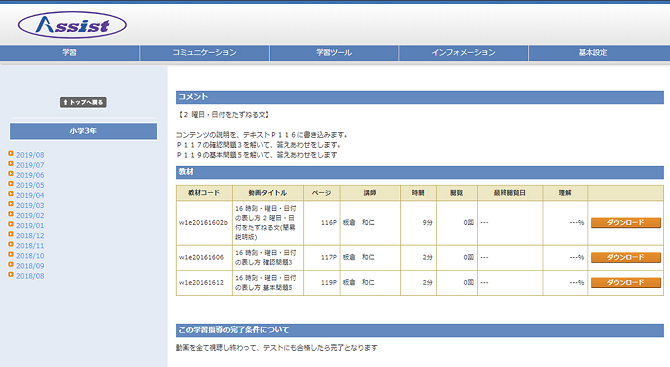
Task: Open the 学習ツール menu tab
Action: click(334, 53)
